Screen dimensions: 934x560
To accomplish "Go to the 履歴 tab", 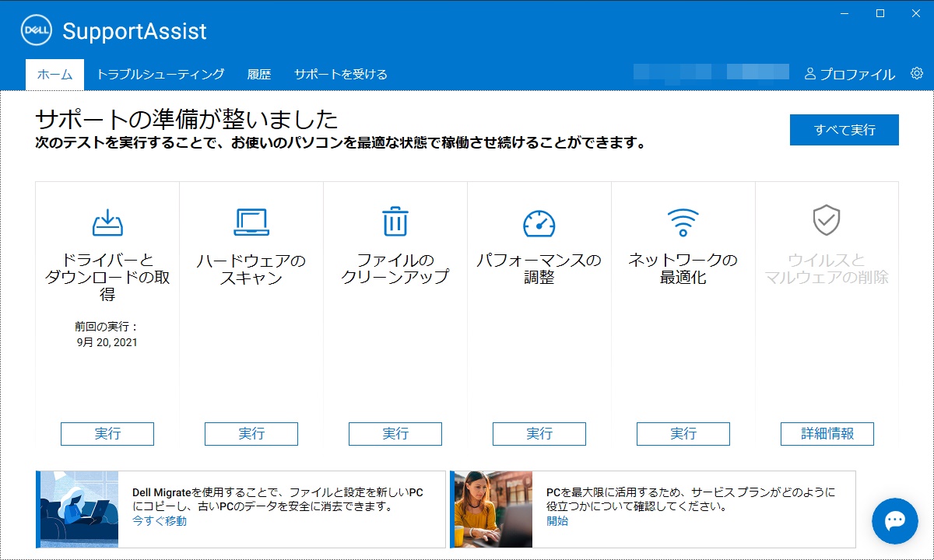I will (259, 75).
